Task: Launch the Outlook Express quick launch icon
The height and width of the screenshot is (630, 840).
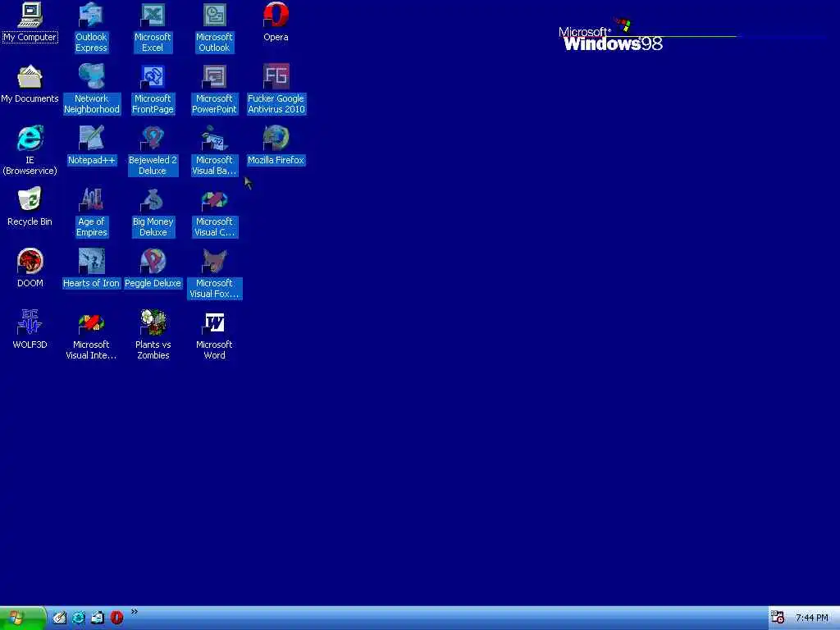Action: point(98,619)
